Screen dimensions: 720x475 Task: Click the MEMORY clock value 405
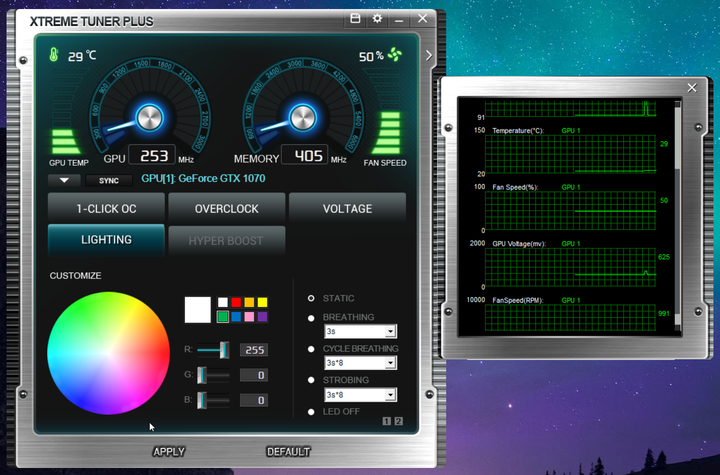click(305, 155)
